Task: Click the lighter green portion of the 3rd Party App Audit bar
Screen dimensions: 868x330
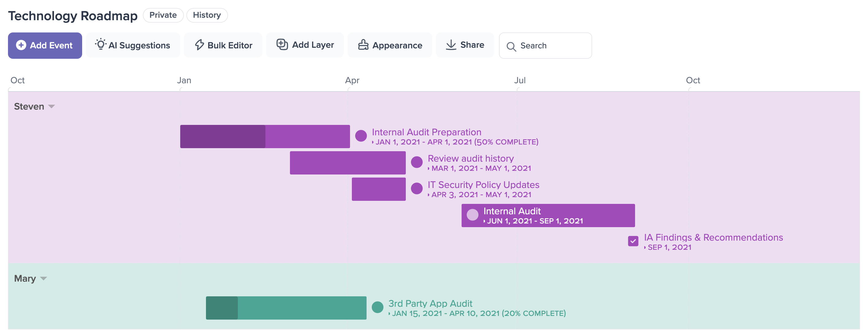Action: 302,308
